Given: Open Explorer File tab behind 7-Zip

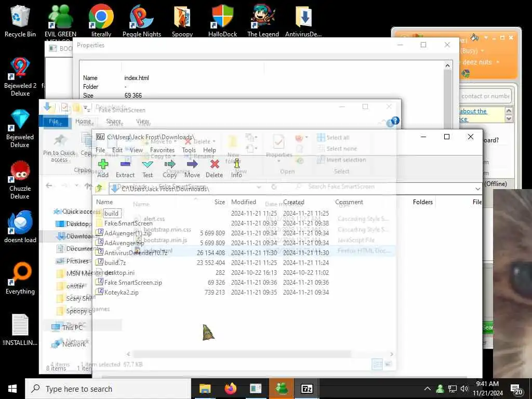Looking at the screenshot, I should (x=54, y=122).
